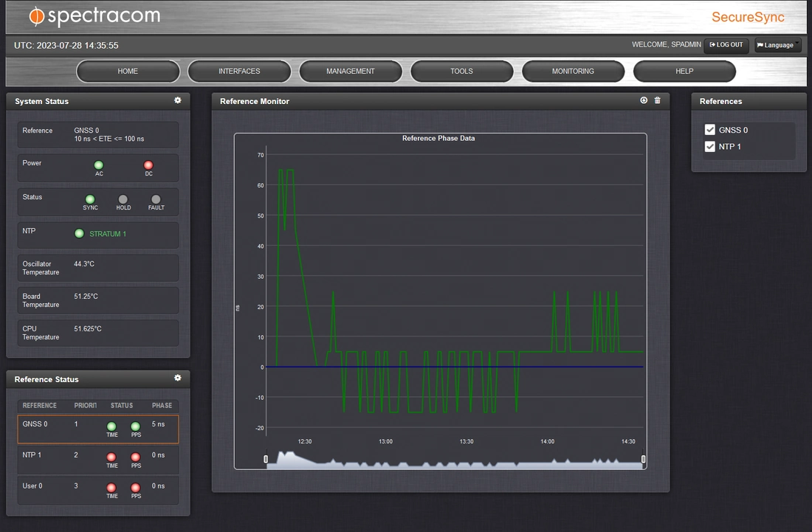Click 14:00 time axis label
This screenshot has width=812, height=532.
pyautogui.click(x=548, y=441)
